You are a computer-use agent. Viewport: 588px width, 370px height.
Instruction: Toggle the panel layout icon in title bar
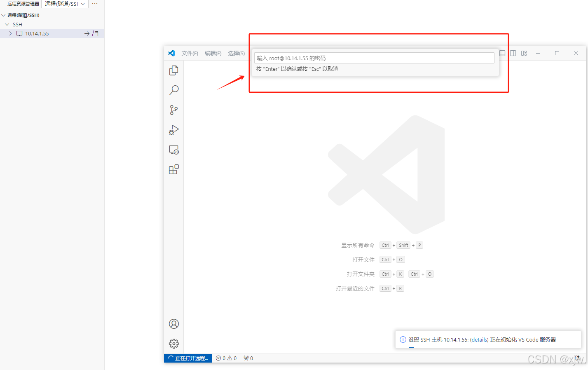502,53
